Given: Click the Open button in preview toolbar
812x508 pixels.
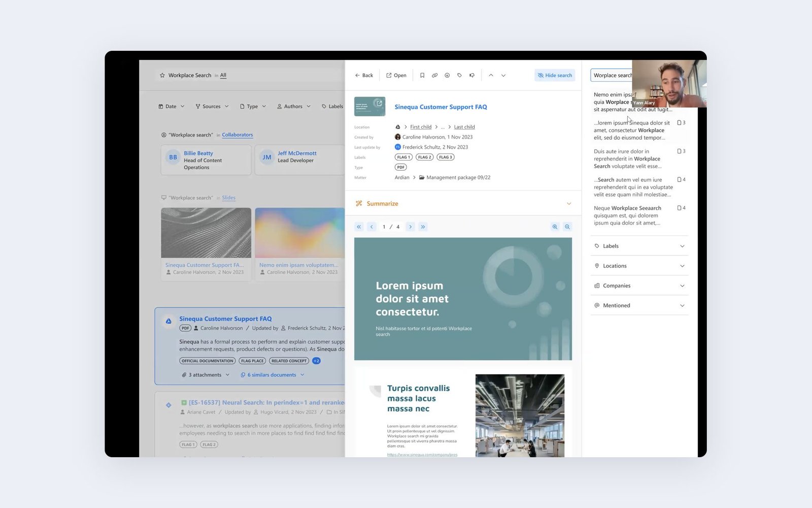Looking at the screenshot, I should pos(396,75).
